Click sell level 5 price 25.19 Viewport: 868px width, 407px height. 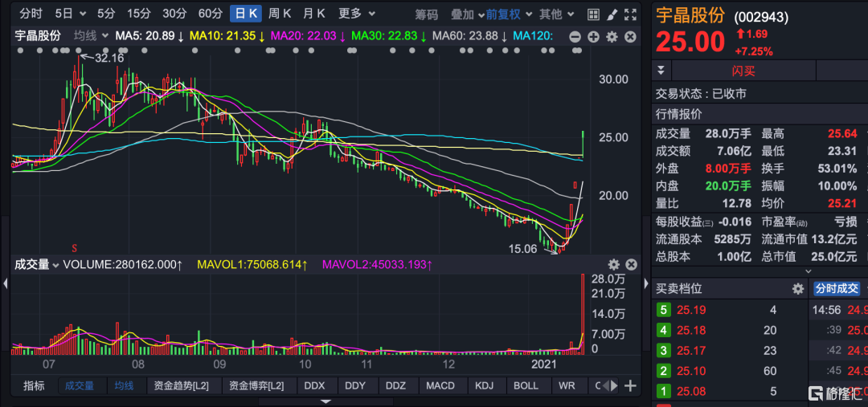tap(691, 310)
